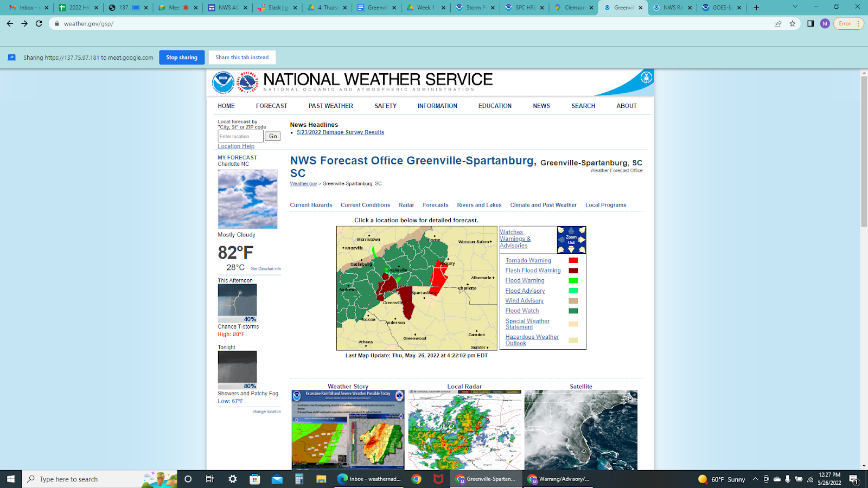Open the Local Radar thumbnail

coord(464,430)
